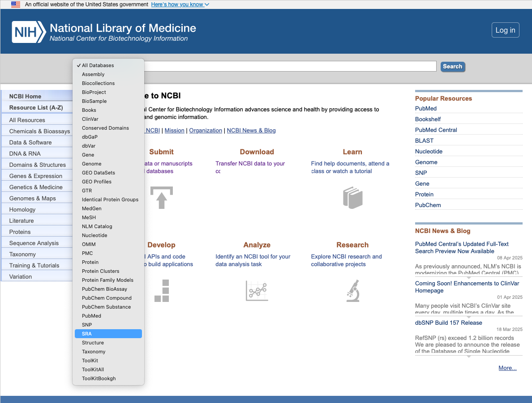Click the US flag icon
This screenshot has width=532, height=403.
(16, 4)
